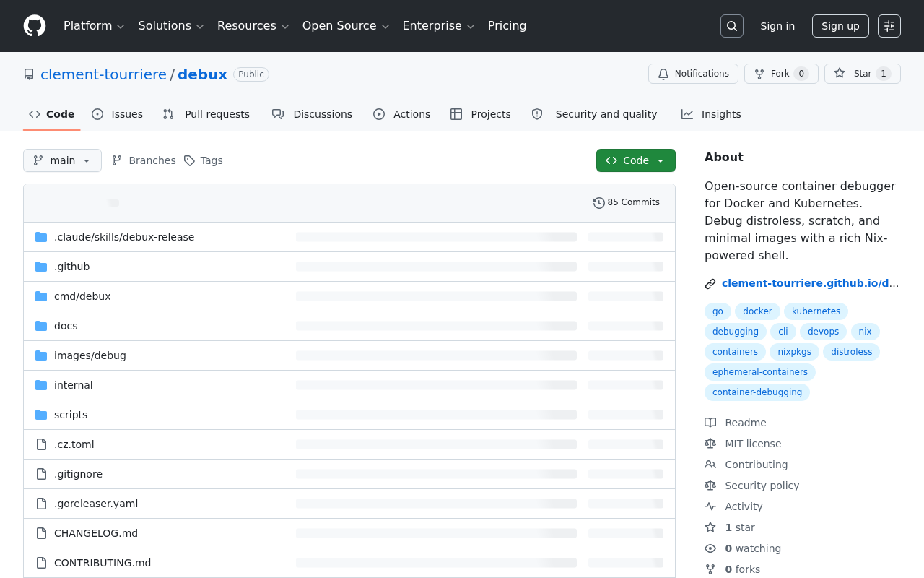Select the container-debugging topic tag

pos(757,392)
